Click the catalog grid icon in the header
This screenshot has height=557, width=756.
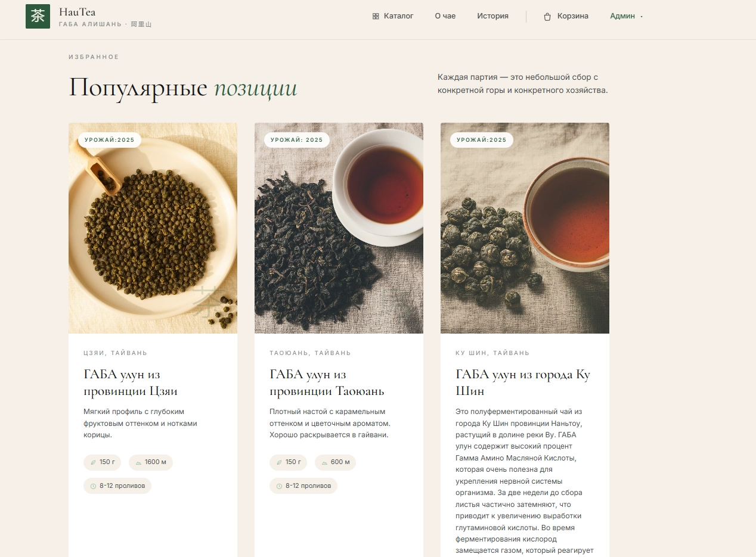(x=376, y=16)
